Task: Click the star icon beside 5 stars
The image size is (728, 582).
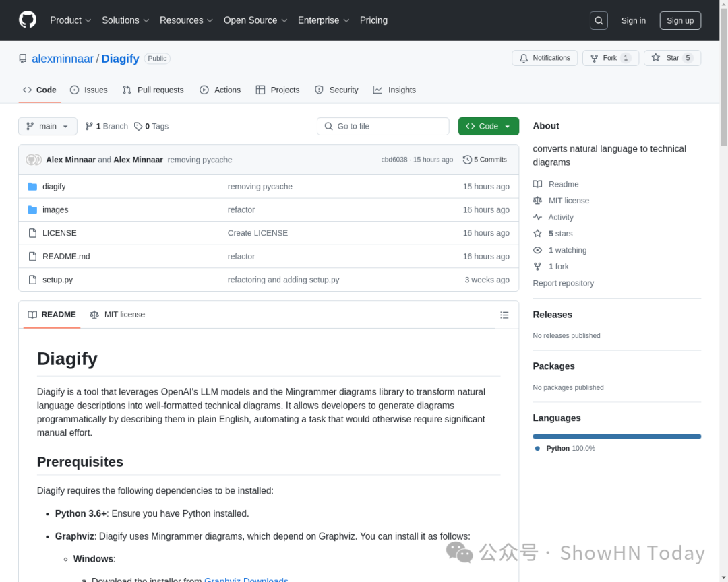Action: click(x=537, y=234)
